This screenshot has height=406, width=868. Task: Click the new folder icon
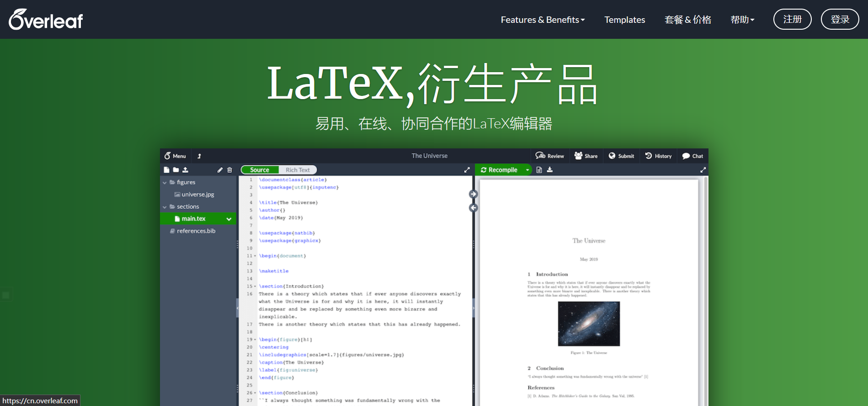pos(176,170)
